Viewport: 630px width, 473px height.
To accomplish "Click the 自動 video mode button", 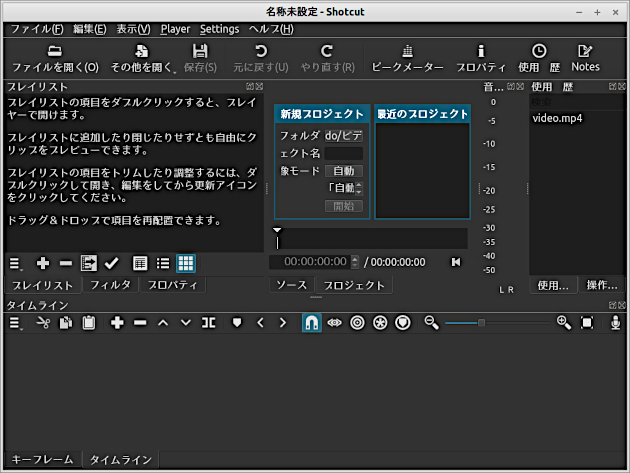I will [343, 171].
